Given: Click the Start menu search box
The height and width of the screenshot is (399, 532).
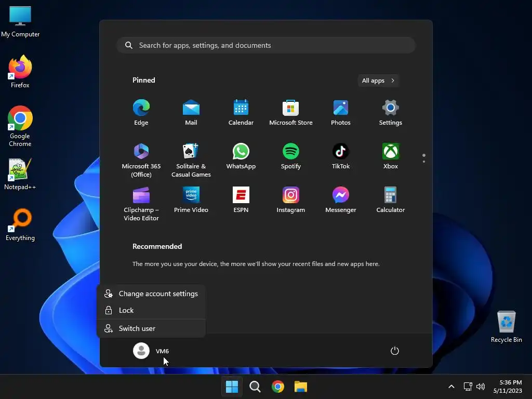Looking at the screenshot, I should (x=266, y=45).
